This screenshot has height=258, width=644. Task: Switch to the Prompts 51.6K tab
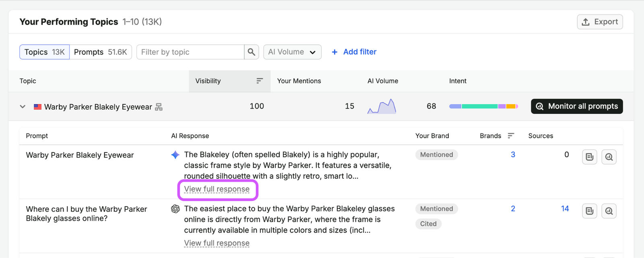(x=101, y=52)
